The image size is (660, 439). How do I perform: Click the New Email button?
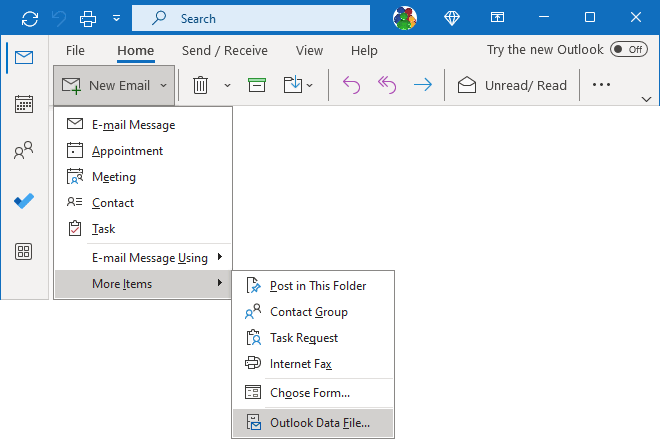[106, 85]
